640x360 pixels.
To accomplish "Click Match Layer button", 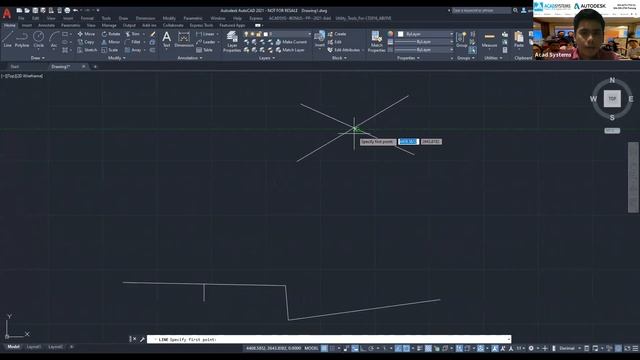I will pos(290,50).
